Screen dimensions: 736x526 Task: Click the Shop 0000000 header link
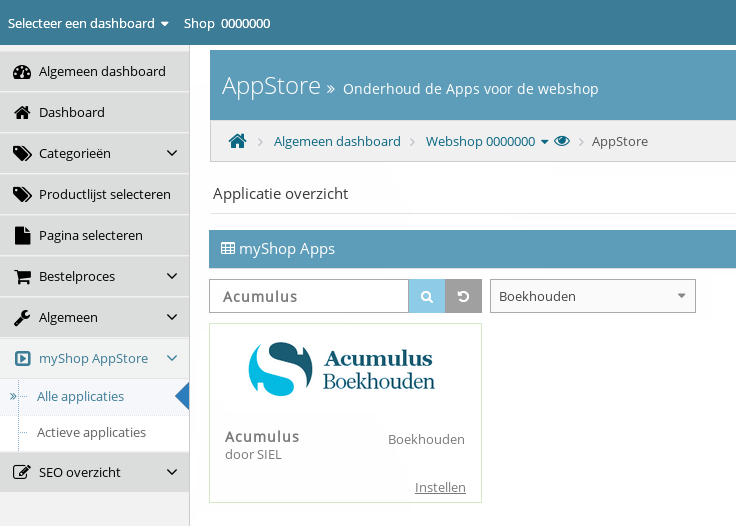pyautogui.click(x=227, y=23)
